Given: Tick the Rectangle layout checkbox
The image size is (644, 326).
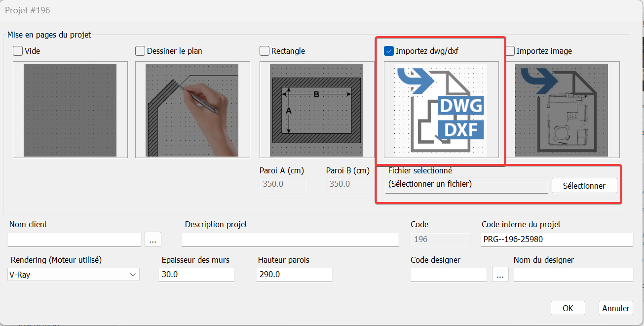Looking at the screenshot, I should point(265,51).
